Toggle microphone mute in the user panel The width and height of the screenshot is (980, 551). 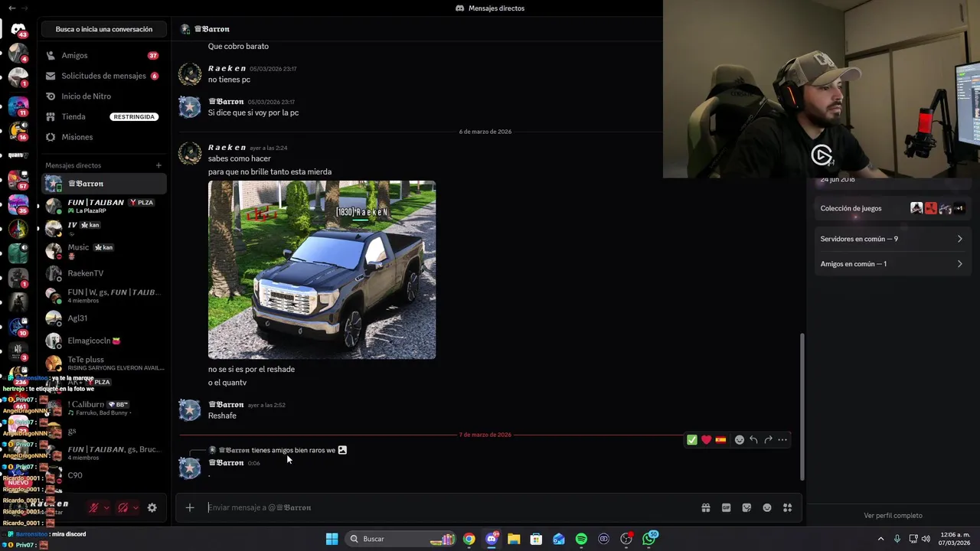click(x=93, y=507)
